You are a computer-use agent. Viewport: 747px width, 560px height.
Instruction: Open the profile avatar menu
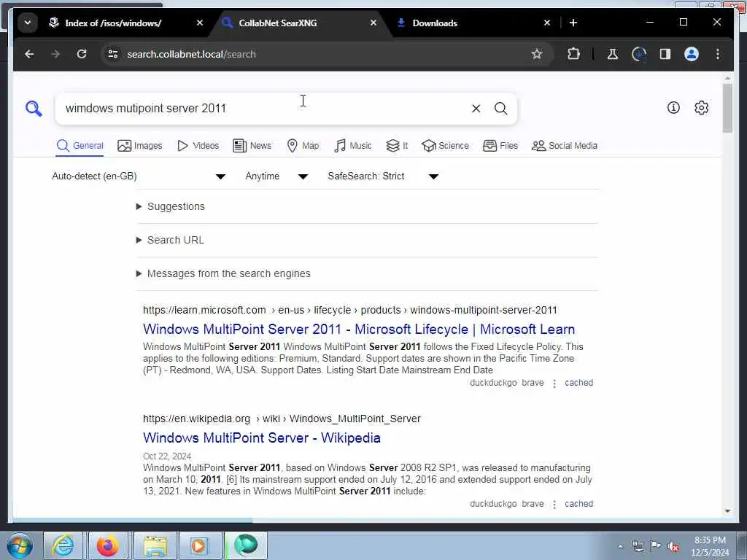pos(692,54)
